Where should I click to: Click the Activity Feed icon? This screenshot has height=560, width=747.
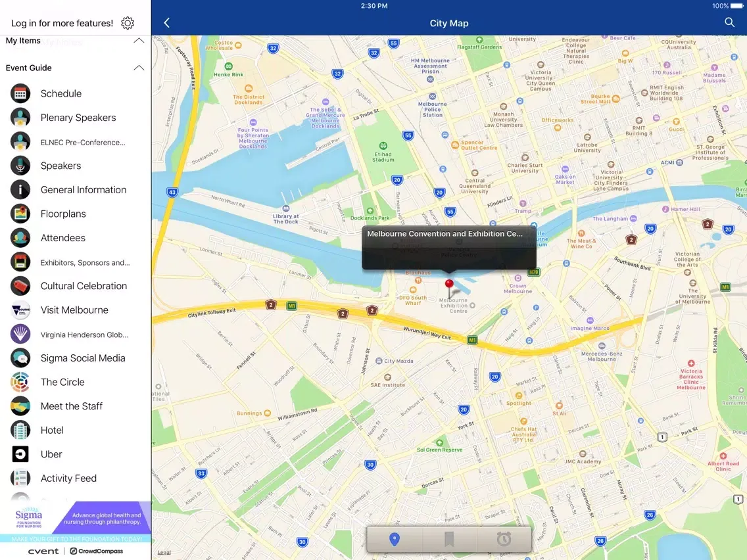[x=20, y=478]
